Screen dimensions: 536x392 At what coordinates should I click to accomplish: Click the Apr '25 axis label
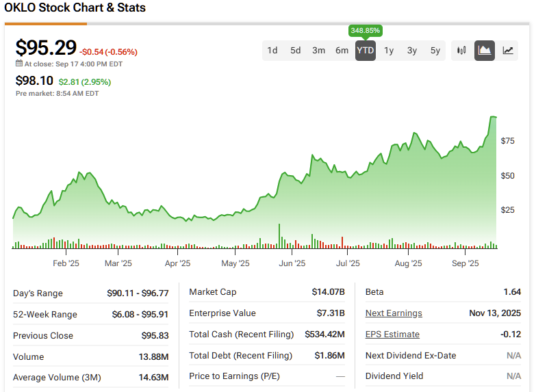(177, 263)
